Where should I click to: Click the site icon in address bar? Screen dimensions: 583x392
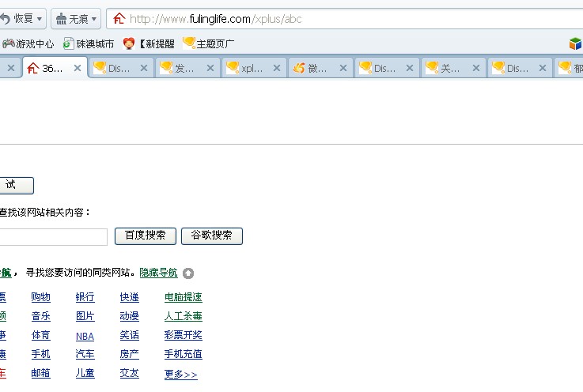(x=119, y=19)
